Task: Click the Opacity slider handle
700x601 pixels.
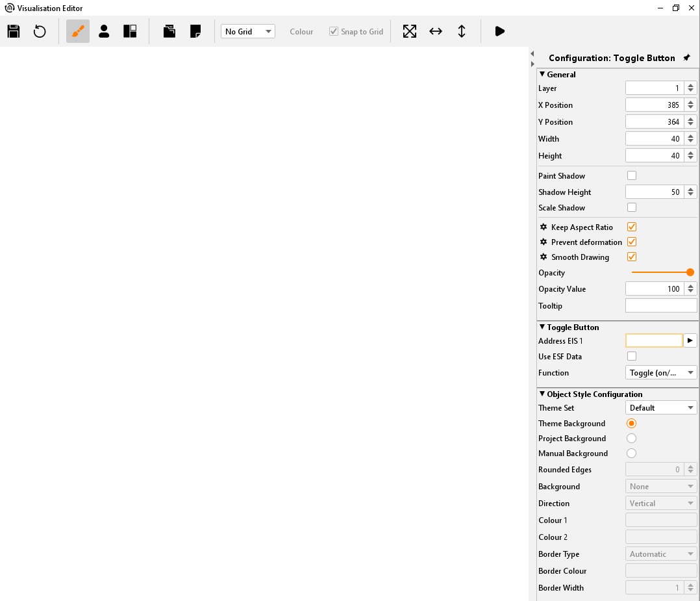Action: (x=690, y=272)
